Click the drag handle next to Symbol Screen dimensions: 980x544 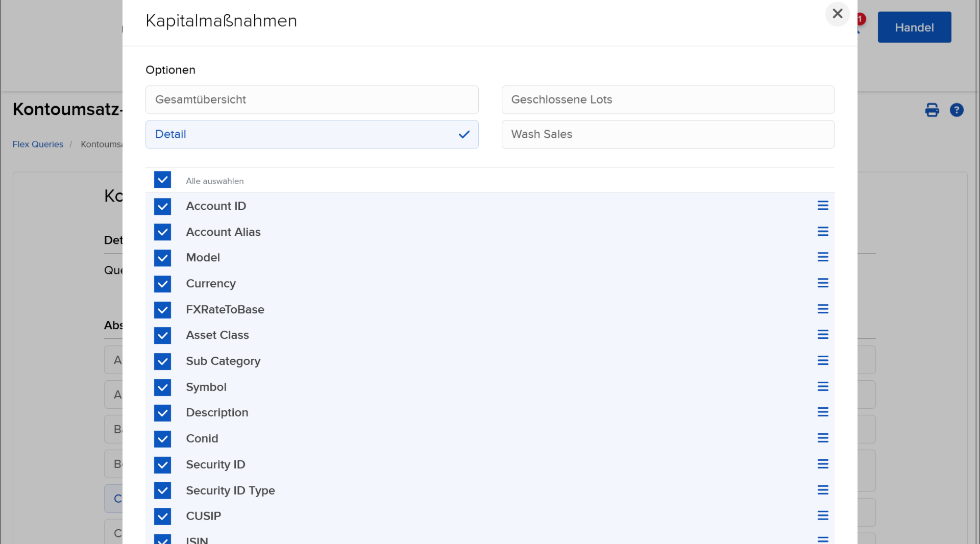(822, 387)
